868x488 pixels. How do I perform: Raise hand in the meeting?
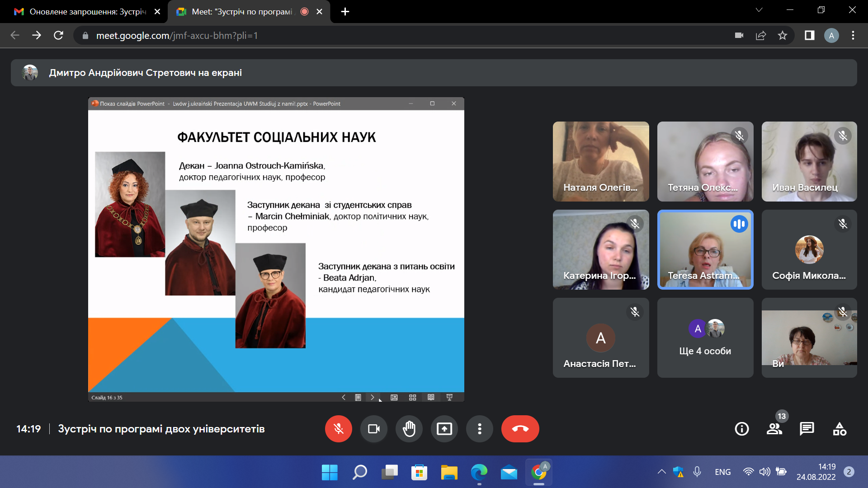click(409, 428)
